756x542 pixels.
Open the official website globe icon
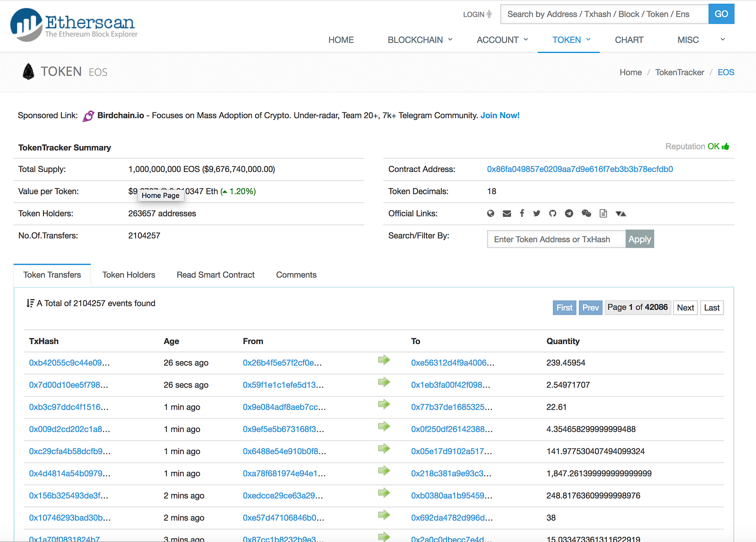coord(491,214)
